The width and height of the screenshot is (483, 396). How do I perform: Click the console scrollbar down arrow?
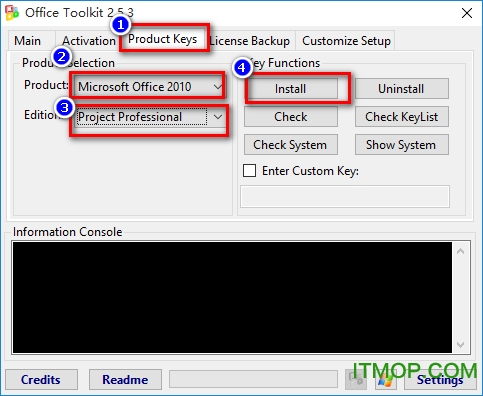coord(461,345)
